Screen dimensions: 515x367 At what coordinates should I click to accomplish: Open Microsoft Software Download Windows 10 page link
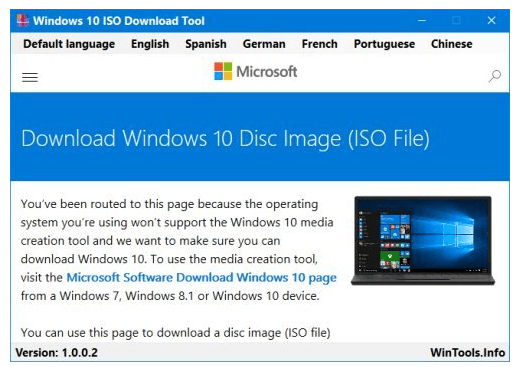(202, 277)
